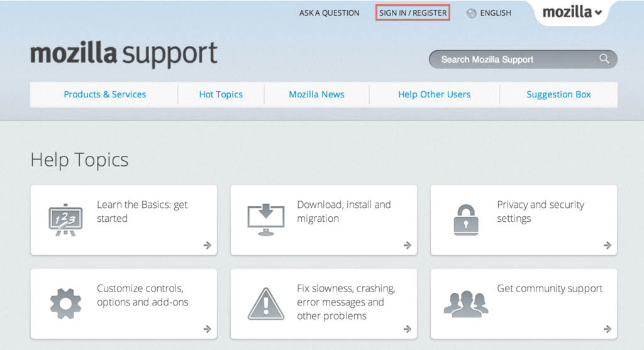Click the chalkboard icon for Learn the Basics

point(65,219)
